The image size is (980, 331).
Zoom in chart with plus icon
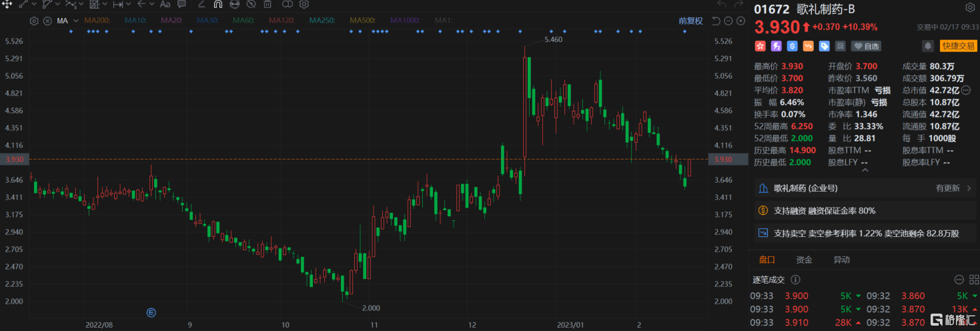740,21
